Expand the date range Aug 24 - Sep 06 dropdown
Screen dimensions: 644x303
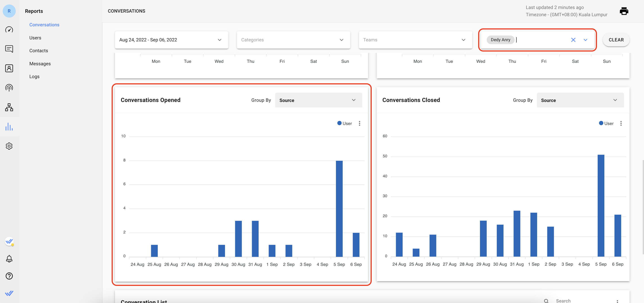pos(220,40)
